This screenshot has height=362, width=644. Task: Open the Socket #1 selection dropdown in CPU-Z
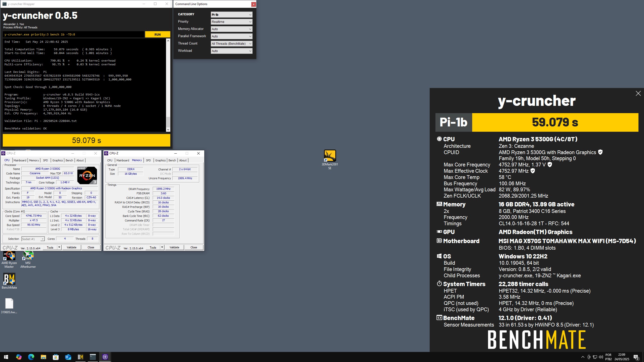click(x=33, y=239)
